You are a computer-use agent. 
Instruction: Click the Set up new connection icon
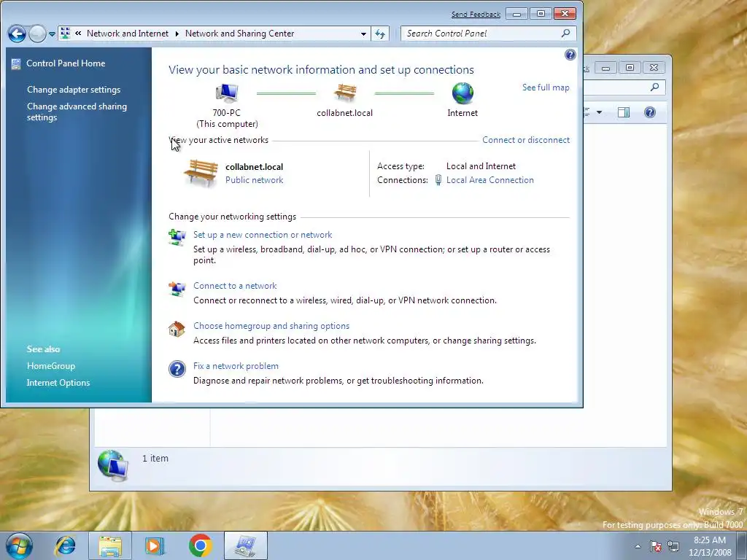point(177,237)
